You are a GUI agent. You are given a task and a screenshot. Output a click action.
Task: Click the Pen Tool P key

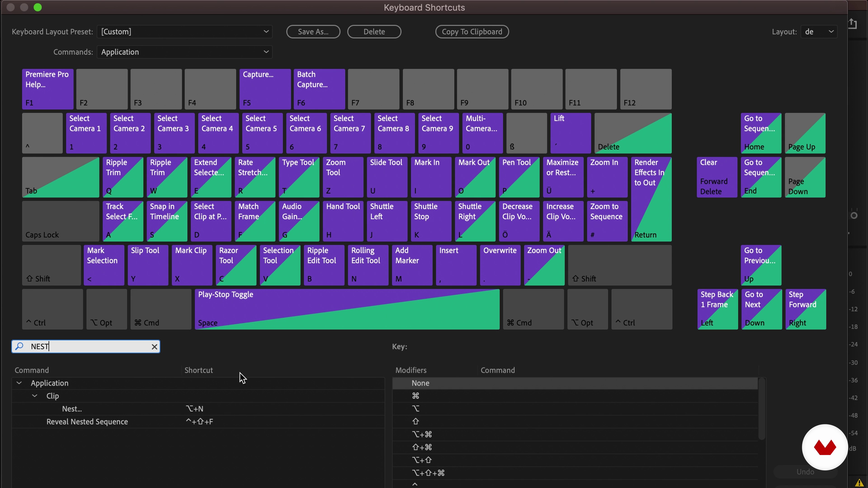(x=519, y=177)
